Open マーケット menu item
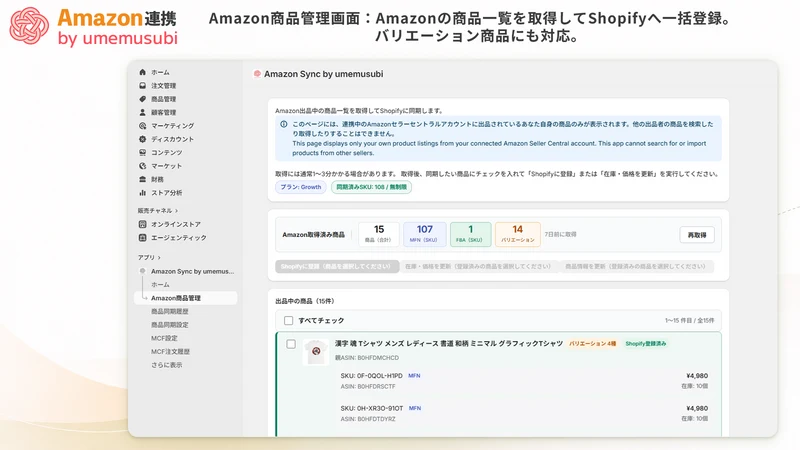The image size is (800, 450). 166,166
